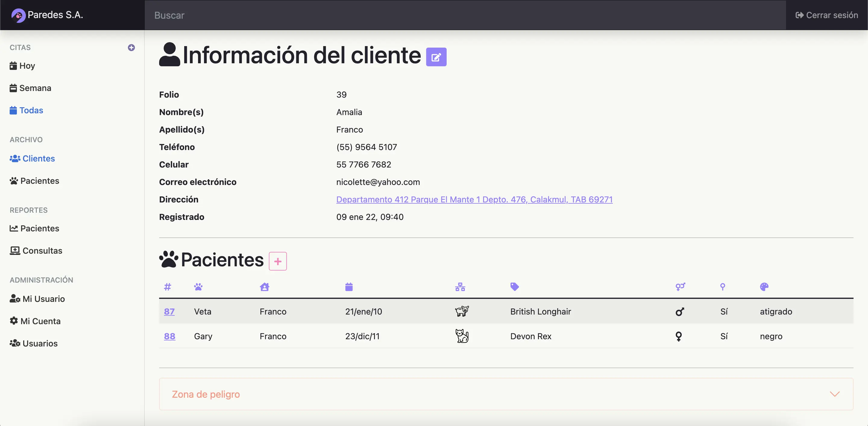Click the Paredes S.A. paw logo
The image size is (868, 426).
[18, 15]
